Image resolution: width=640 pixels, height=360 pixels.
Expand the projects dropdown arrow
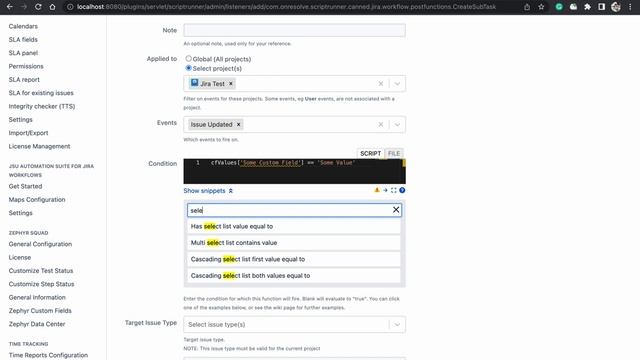pyautogui.click(x=397, y=84)
